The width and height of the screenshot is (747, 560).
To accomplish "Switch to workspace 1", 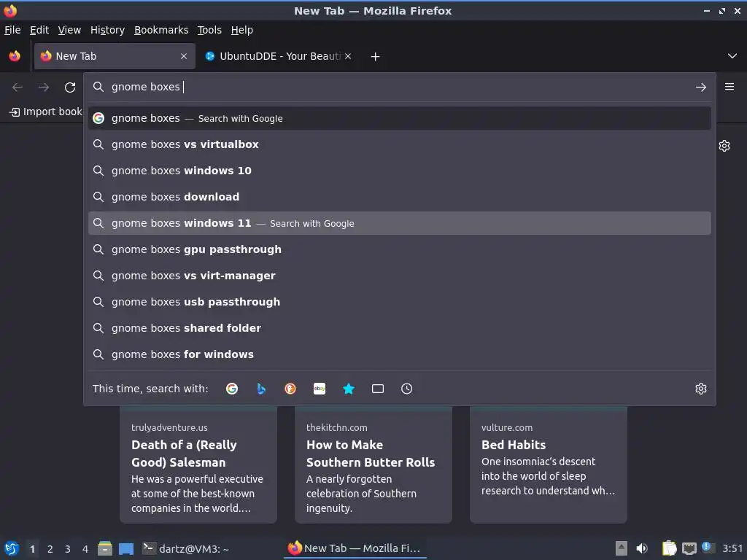I will tap(32, 549).
